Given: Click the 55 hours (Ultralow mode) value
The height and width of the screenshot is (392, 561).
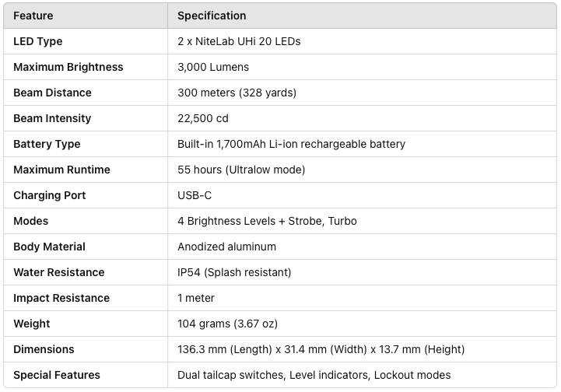Looking at the screenshot, I should [241, 170].
